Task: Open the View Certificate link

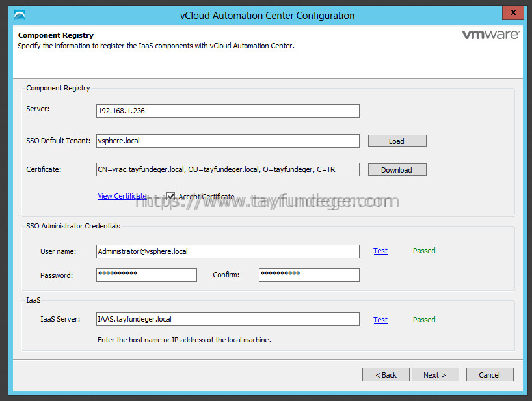Action: coord(122,196)
